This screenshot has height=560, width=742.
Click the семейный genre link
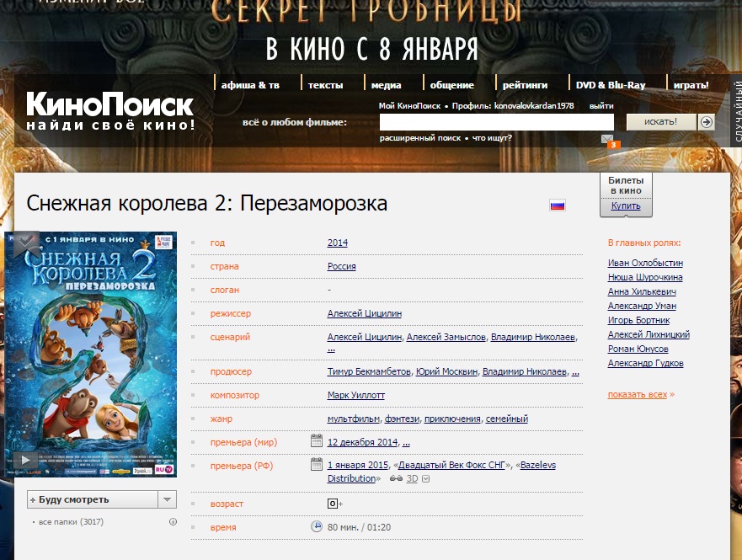507,419
